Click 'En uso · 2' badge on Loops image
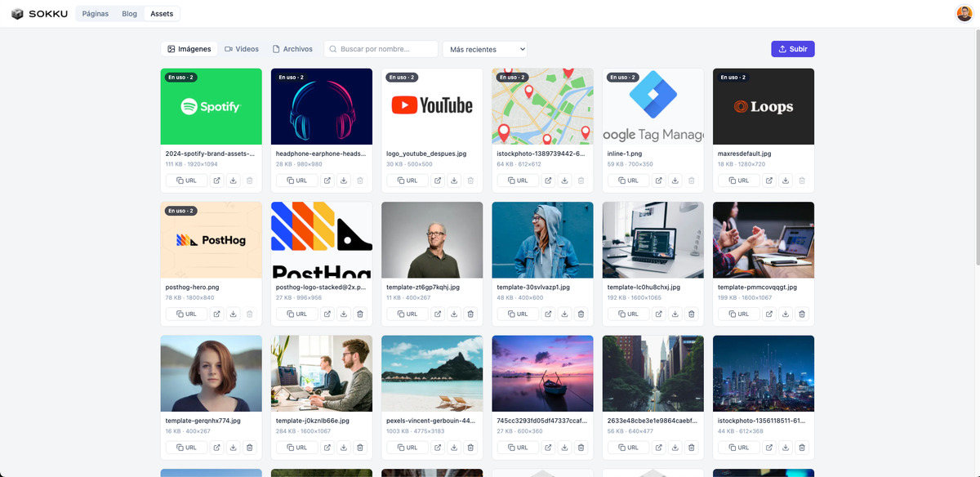980x477 pixels. coord(733,78)
